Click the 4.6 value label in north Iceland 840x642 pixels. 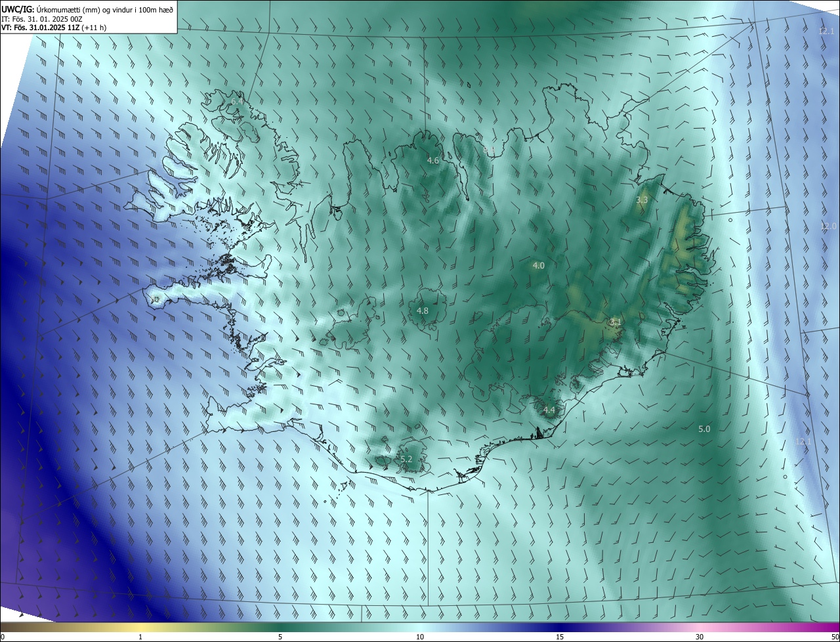tap(433, 160)
